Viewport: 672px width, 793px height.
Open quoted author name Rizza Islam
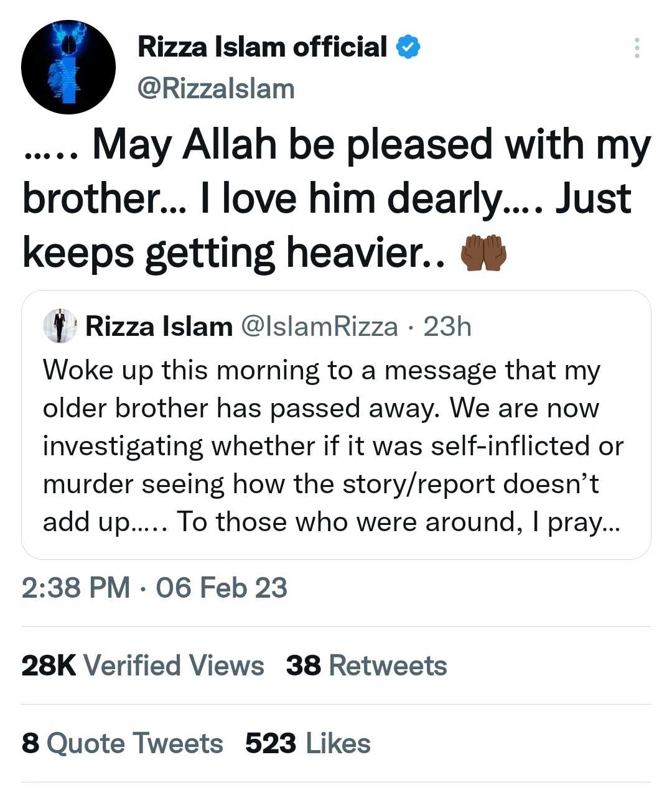point(159,327)
